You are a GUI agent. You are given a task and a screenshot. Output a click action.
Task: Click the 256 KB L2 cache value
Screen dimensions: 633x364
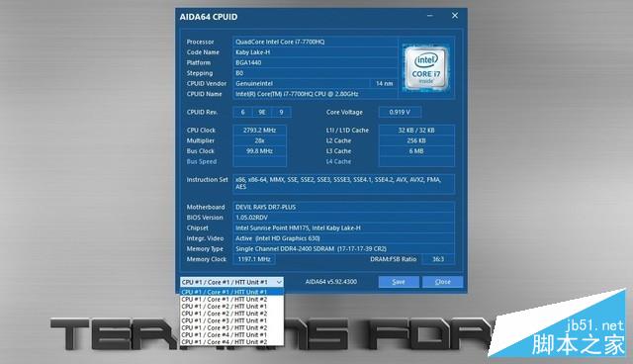click(x=416, y=140)
